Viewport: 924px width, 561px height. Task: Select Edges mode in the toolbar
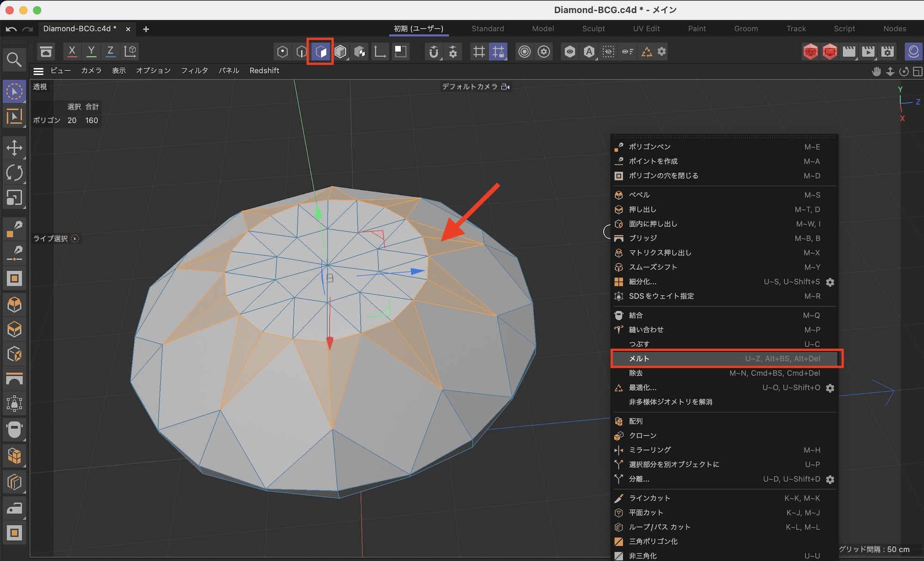[301, 52]
